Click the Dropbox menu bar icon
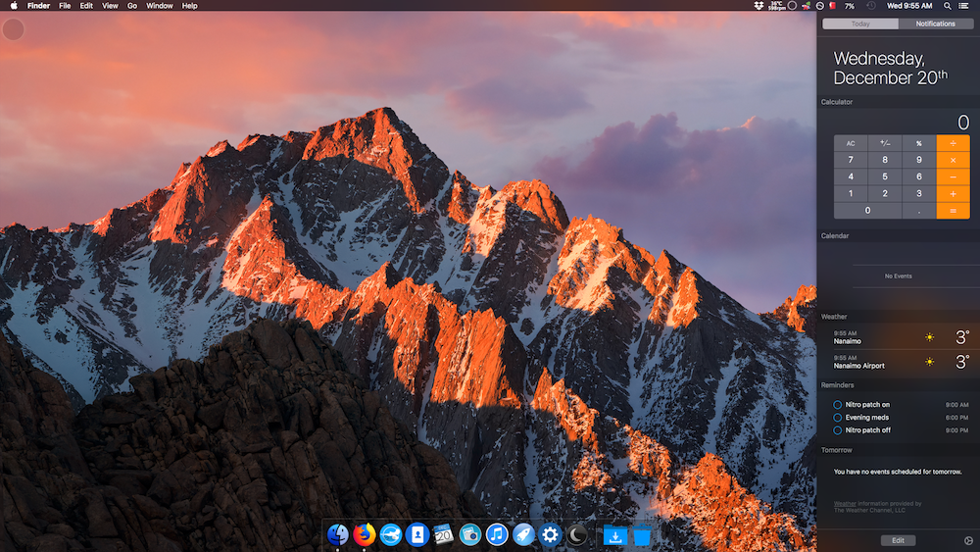 coord(759,6)
